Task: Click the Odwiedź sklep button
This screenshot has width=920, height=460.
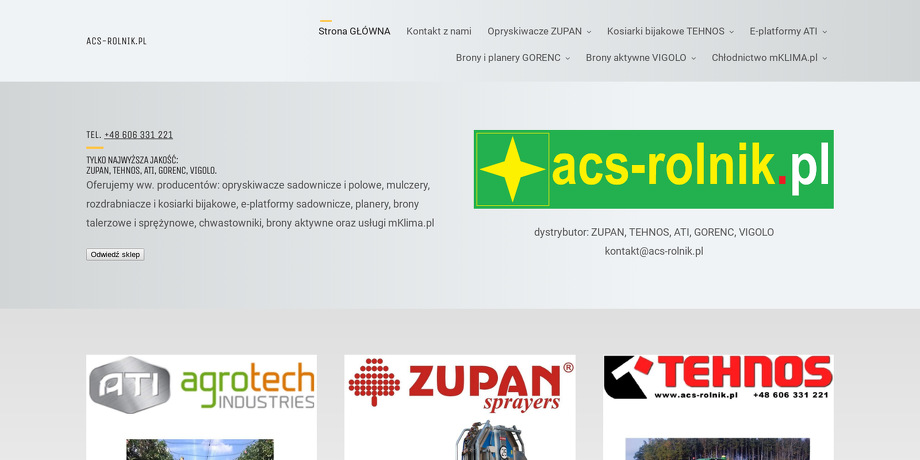Action: point(115,255)
